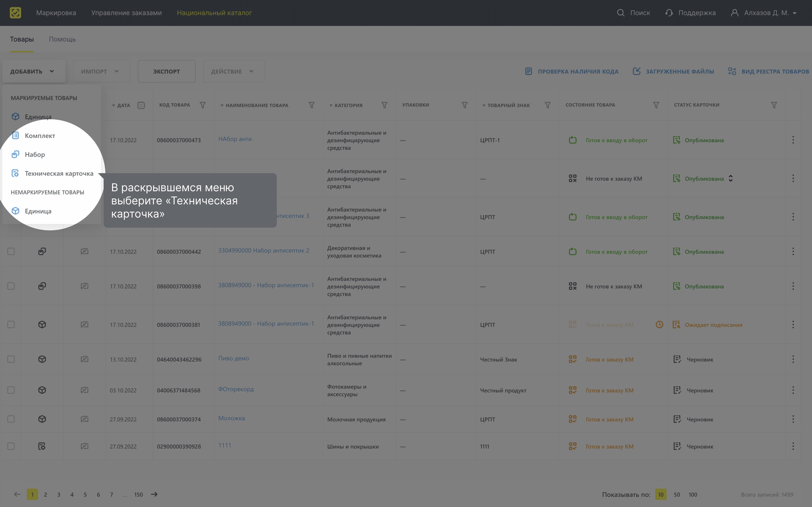
Task: Filter by Упаковки column
Action: click(x=465, y=105)
